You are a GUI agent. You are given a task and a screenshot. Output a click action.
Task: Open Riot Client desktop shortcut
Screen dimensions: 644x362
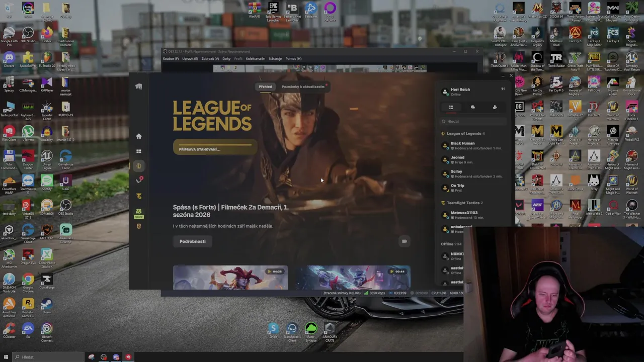point(9,134)
